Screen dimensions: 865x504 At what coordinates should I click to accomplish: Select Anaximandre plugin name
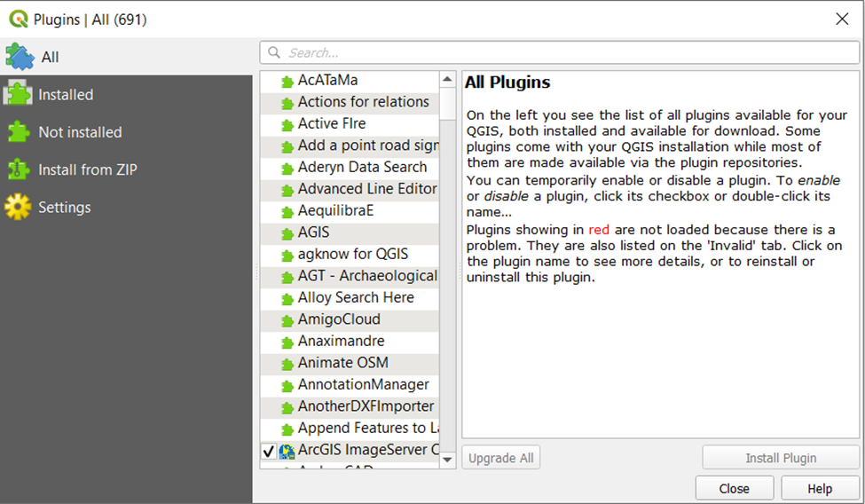click(341, 341)
